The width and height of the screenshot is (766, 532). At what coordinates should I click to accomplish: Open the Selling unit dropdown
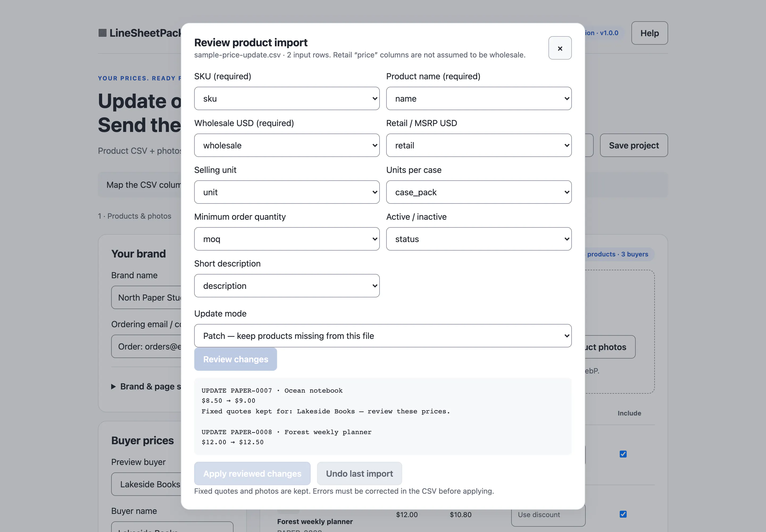pyautogui.click(x=287, y=192)
